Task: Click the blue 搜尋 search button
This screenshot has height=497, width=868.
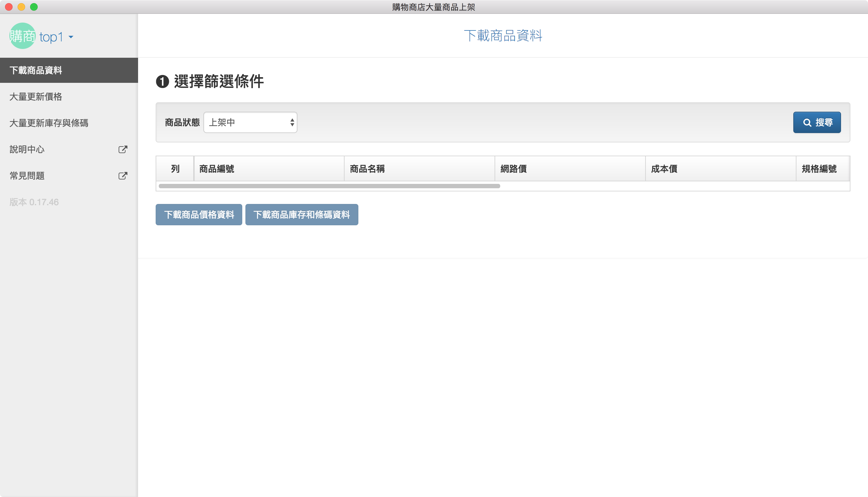Action: [817, 122]
